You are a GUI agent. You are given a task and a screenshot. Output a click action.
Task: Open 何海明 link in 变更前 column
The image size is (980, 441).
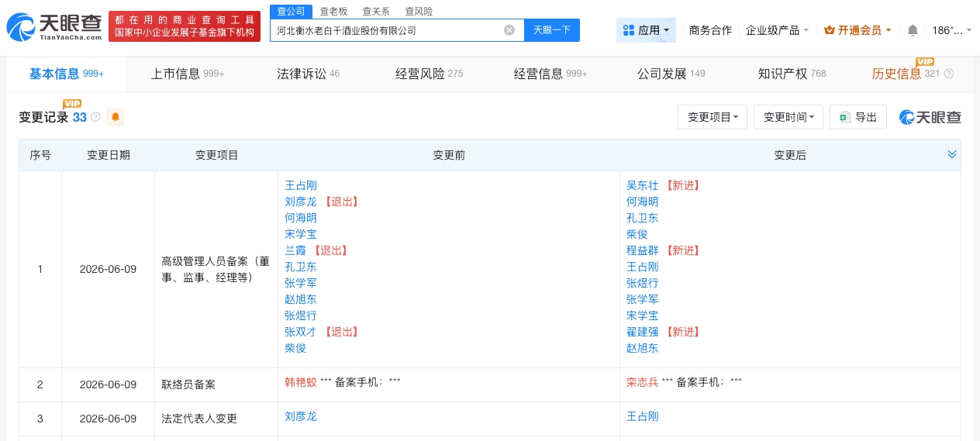coord(301,218)
